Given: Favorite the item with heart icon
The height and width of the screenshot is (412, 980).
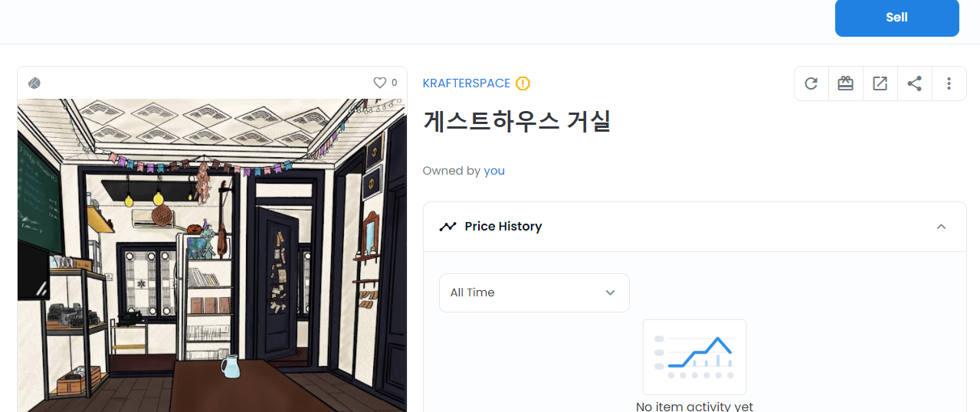Looking at the screenshot, I should pyautogui.click(x=380, y=83).
